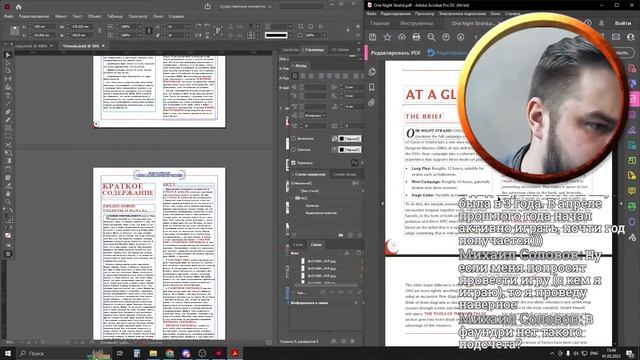Click the paragraph P icon in control bar

click(218, 30)
